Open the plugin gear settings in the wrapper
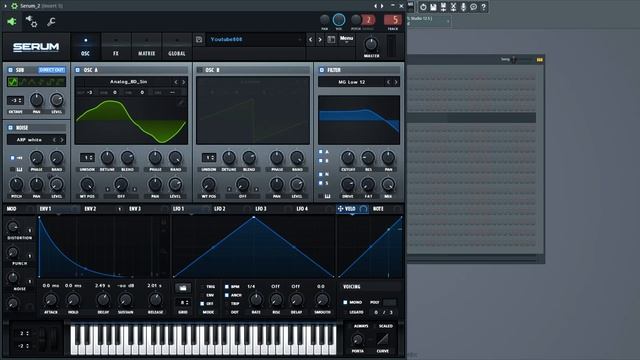The image size is (640, 360). point(31,22)
